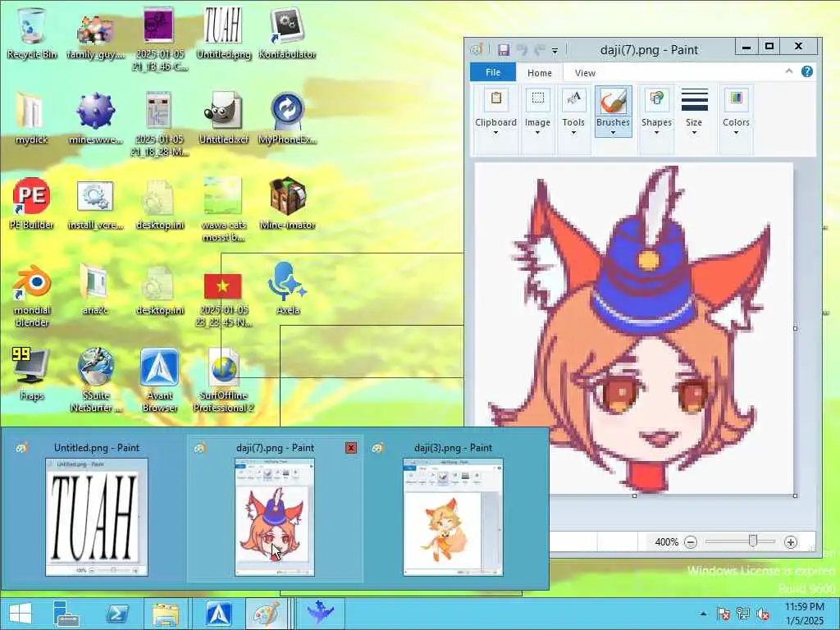This screenshot has height=630, width=840.
Task: Click the network tray icon
Action: coord(743,614)
